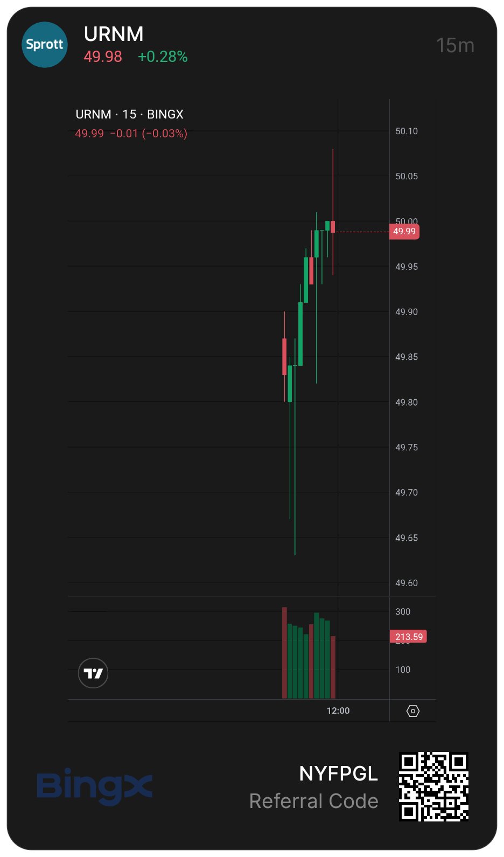Click the 50.10 price axis label
Viewport: 504px width, 857px height.
(407, 131)
